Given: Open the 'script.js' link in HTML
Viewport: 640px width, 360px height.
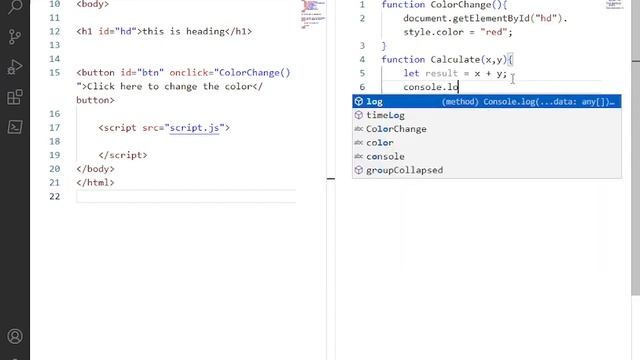Looking at the screenshot, I should (x=194, y=128).
